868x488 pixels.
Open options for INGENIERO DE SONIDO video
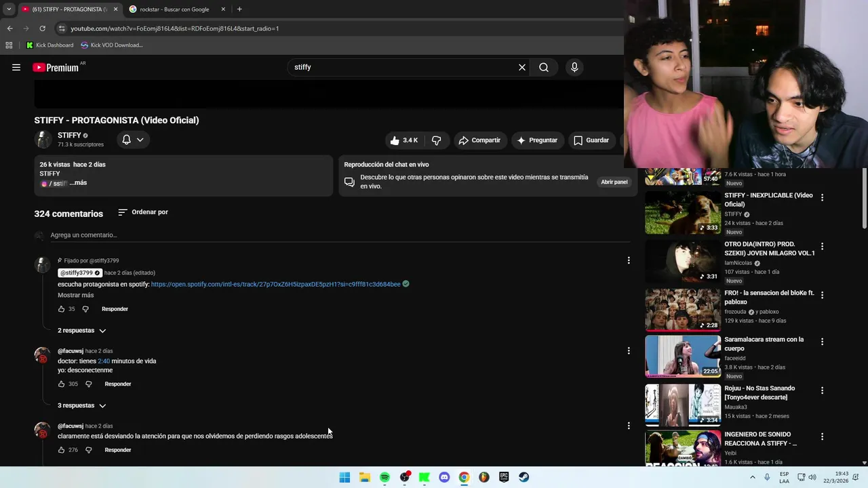(x=822, y=436)
